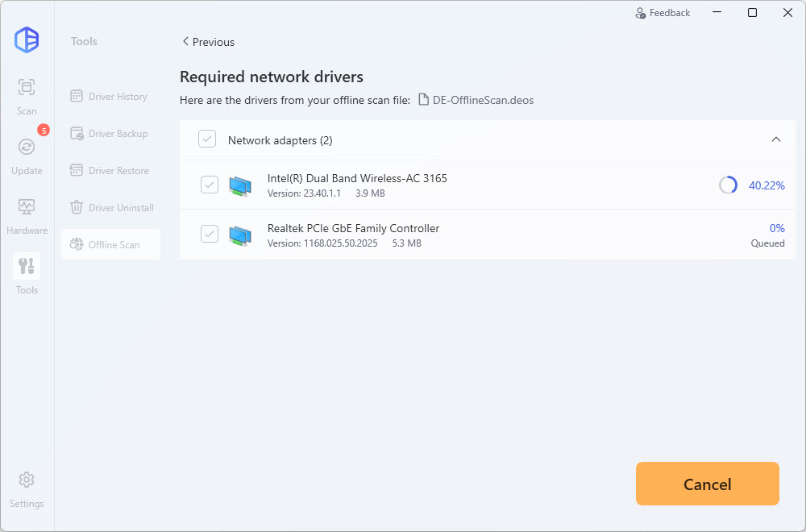
Task: Collapse the Network adapters group chevron
Action: click(x=776, y=139)
